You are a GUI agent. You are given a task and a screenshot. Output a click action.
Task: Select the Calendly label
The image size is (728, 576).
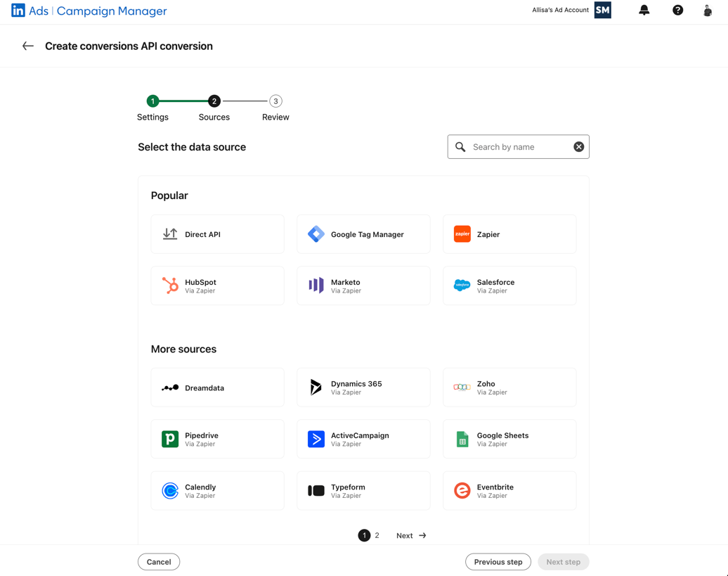click(200, 487)
